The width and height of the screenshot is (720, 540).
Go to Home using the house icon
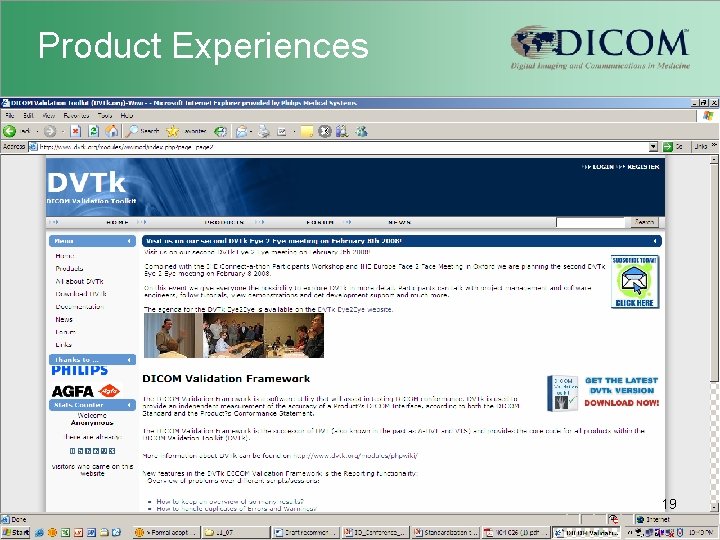(112, 132)
